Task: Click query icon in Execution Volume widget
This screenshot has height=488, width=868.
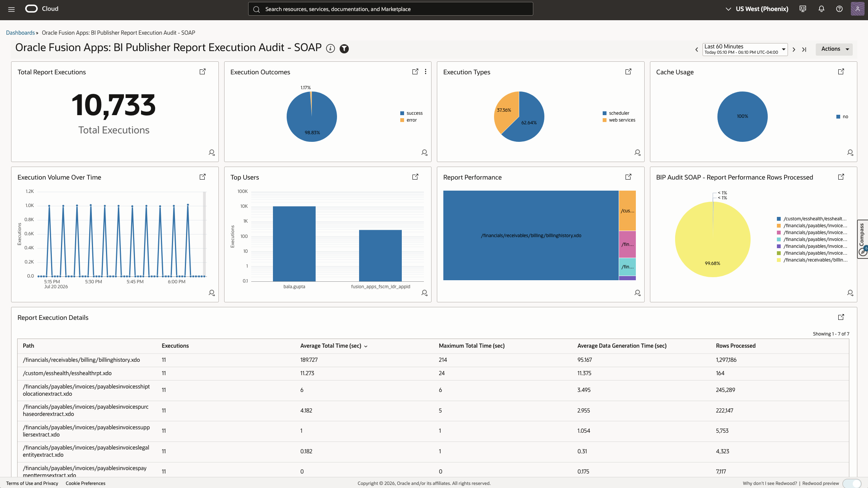Action: (212, 293)
